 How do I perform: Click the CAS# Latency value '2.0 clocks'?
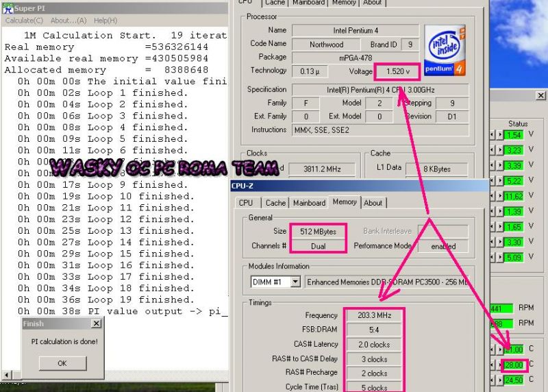pos(374,345)
